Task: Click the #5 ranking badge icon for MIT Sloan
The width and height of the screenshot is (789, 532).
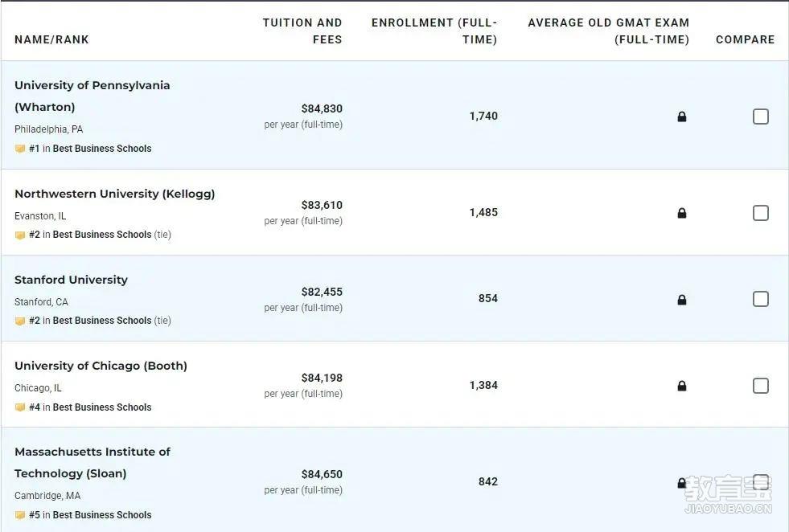Action: point(20,515)
